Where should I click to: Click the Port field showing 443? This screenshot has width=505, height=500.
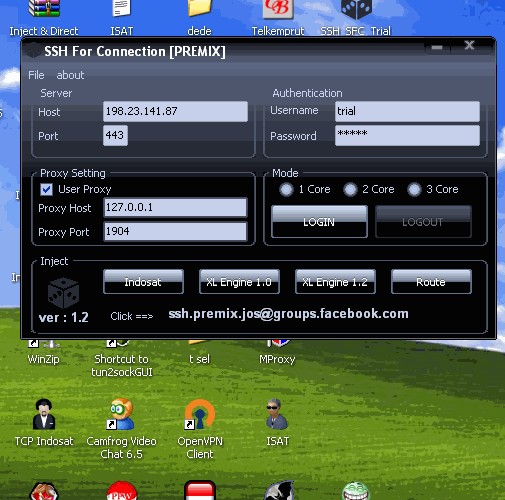(115, 135)
